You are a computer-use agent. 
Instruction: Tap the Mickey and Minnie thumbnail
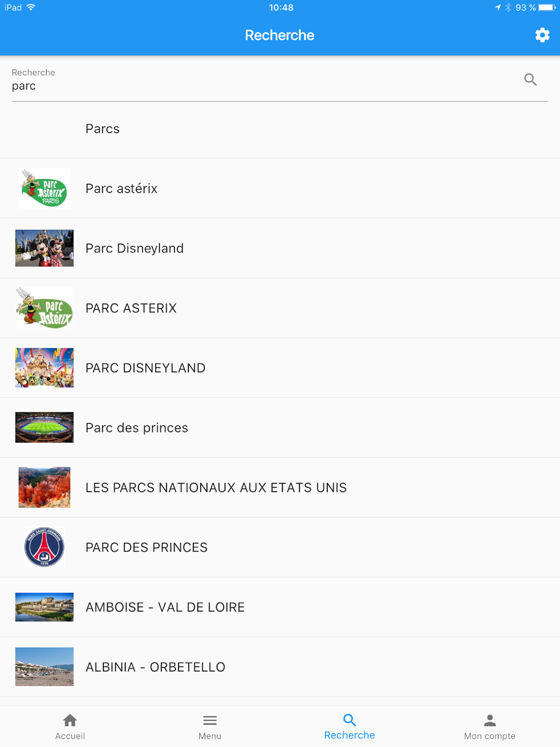click(x=44, y=248)
